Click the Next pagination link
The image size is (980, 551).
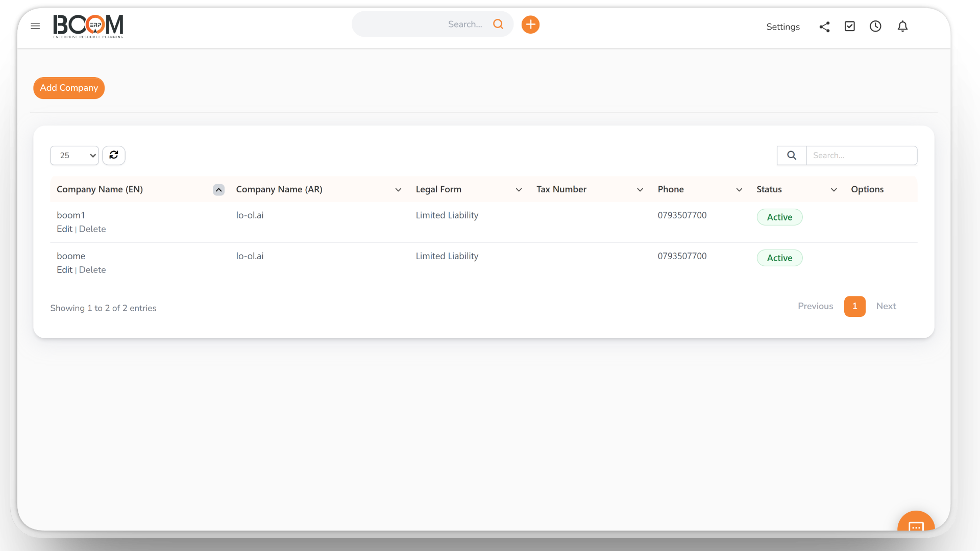coord(886,306)
